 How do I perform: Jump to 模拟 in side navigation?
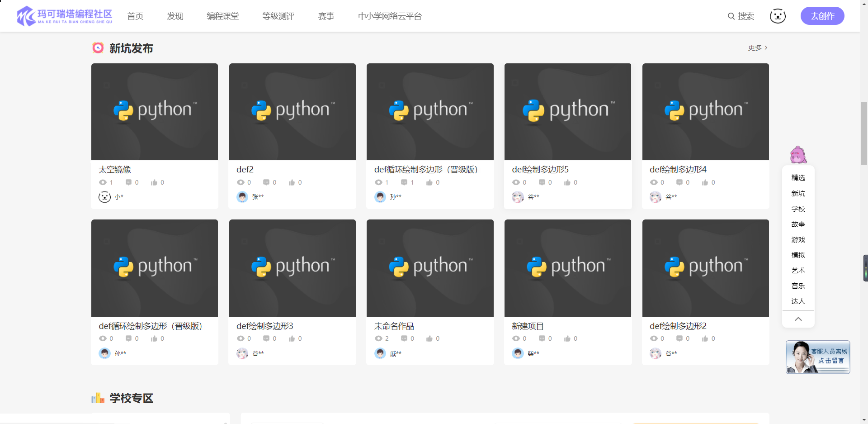point(798,255)
